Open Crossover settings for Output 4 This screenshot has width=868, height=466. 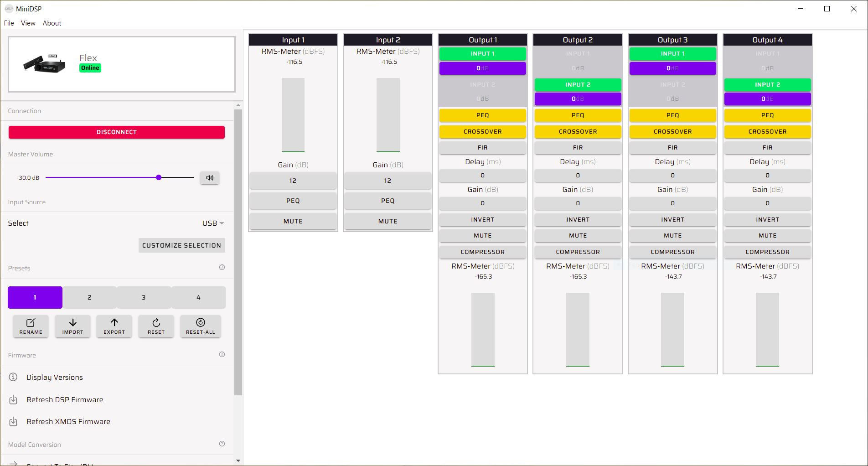(x=768, y=132)
